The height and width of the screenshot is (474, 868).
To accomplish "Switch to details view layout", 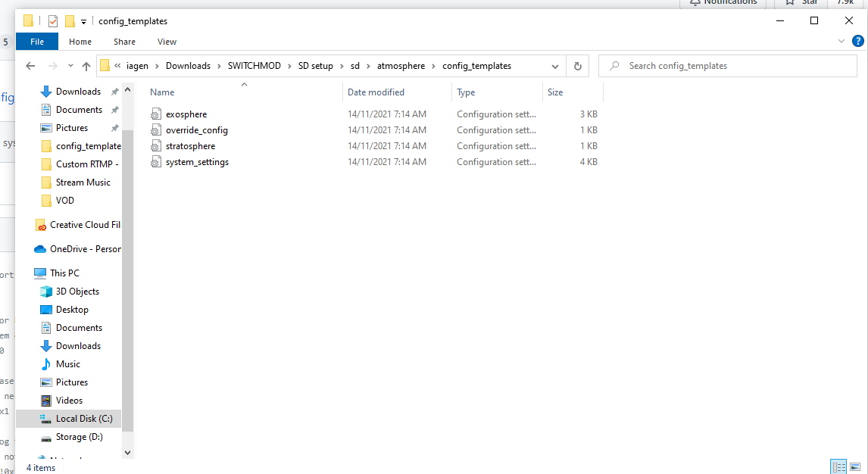I will [838, 467].
